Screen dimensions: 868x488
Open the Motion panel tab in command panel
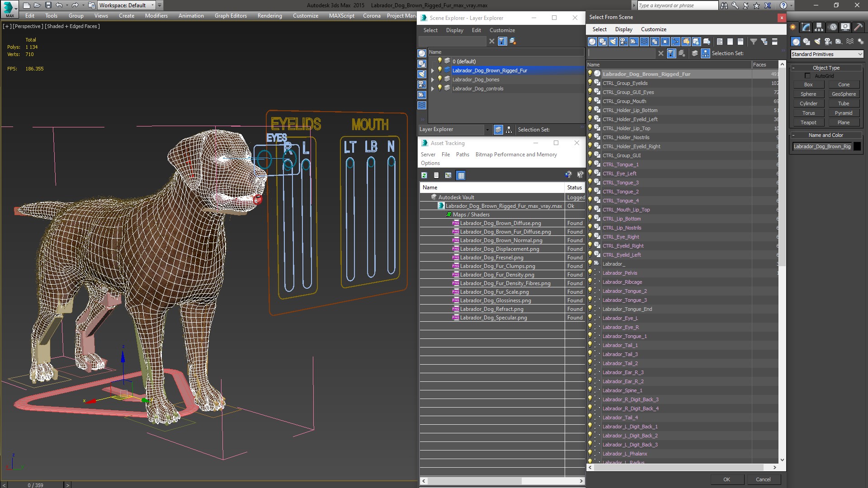pyautogui.click(x=832, y=28)
